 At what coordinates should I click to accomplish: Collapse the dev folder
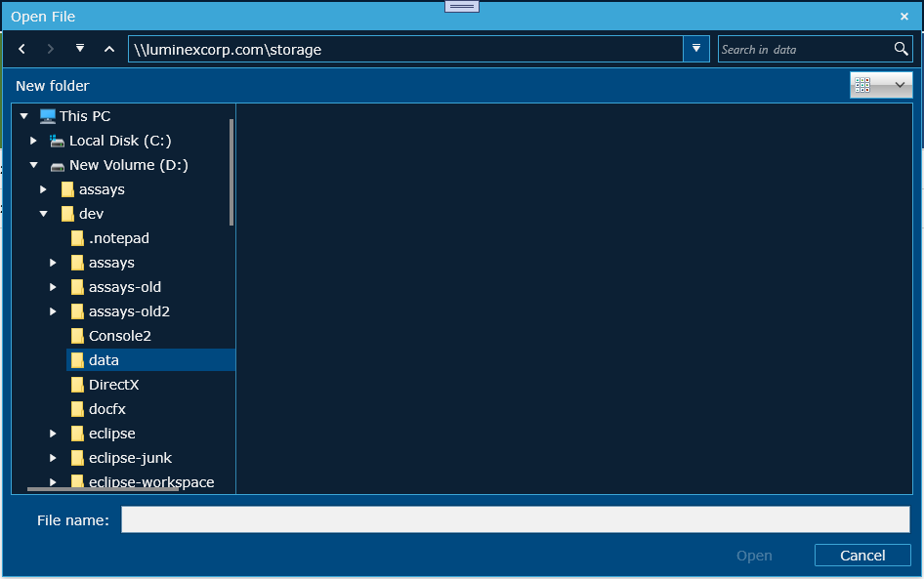[x=44, y=214]
